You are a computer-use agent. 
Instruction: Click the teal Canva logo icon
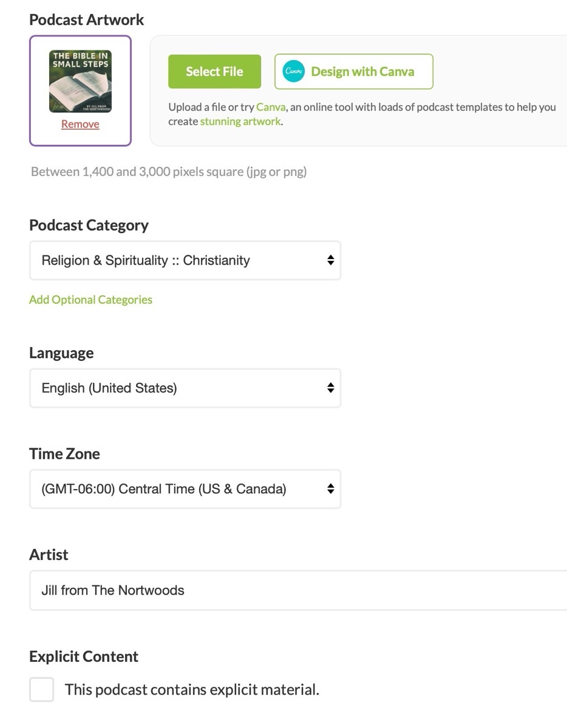(x=294, y=72)
